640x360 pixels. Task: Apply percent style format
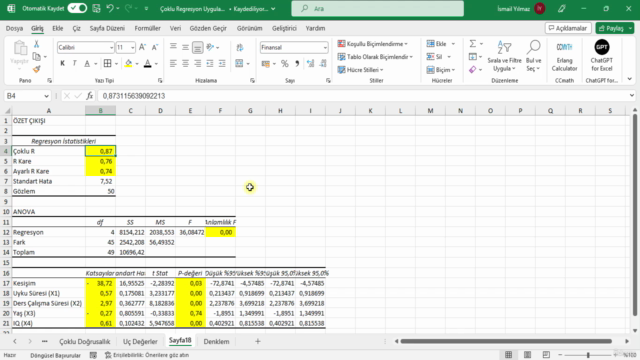[x=284, y=63]
